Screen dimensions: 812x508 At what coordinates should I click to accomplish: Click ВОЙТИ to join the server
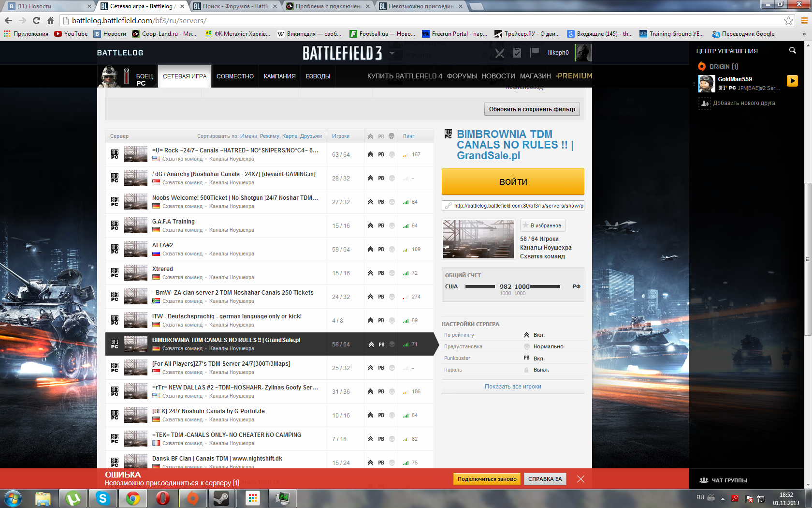pos(513,182)
